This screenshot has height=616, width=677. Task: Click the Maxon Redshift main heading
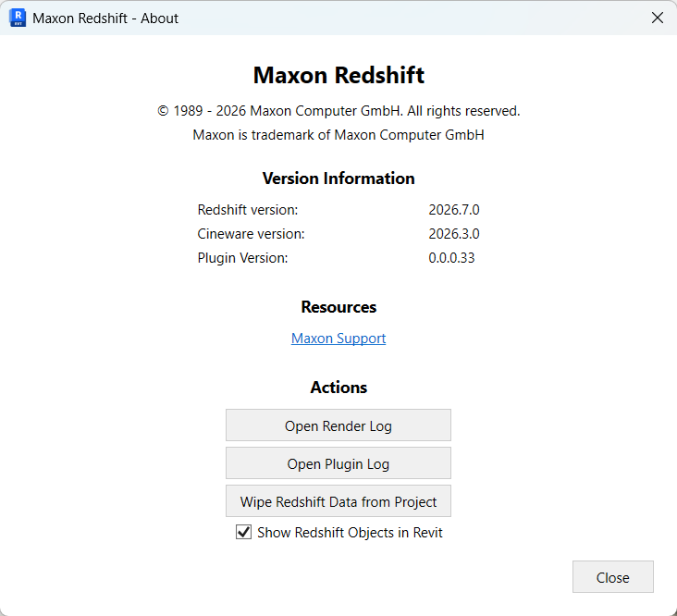click(x=338, y=75)
